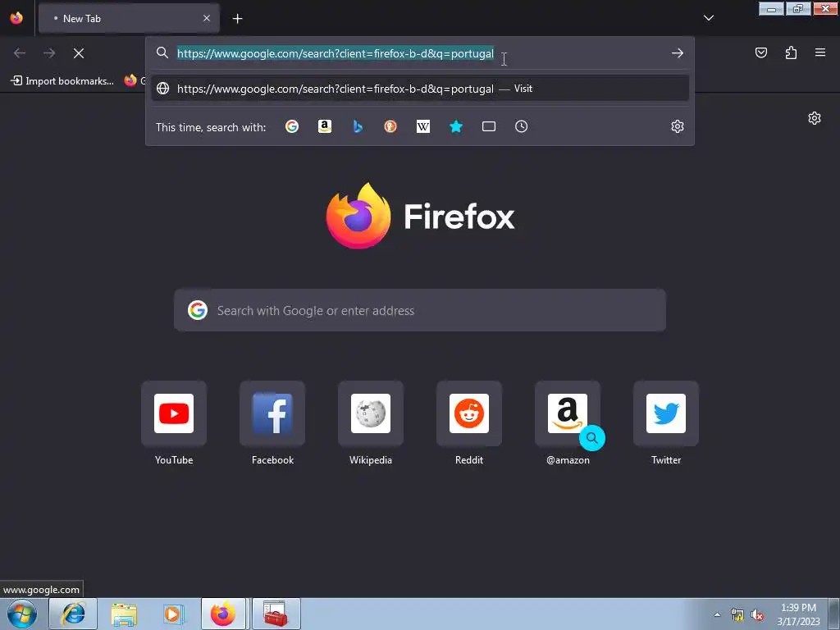Screen dimensions: 840x630
Task: Click the Firefox taskbar button
Action: point(223,614)
